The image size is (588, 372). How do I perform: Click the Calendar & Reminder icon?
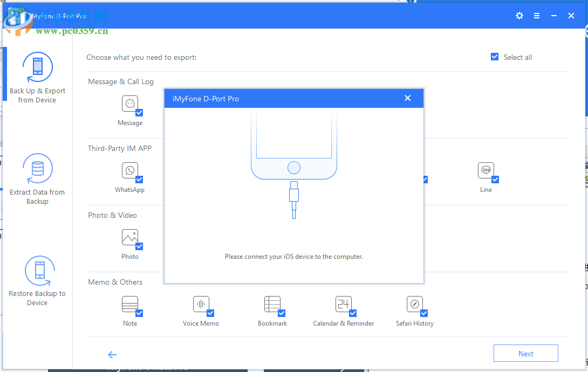click(343, 304)
